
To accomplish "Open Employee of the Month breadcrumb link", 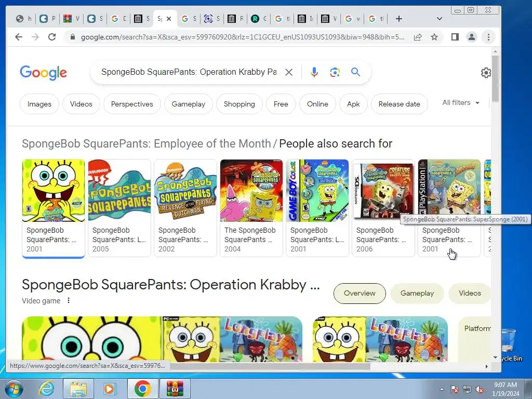I will 146,143.
